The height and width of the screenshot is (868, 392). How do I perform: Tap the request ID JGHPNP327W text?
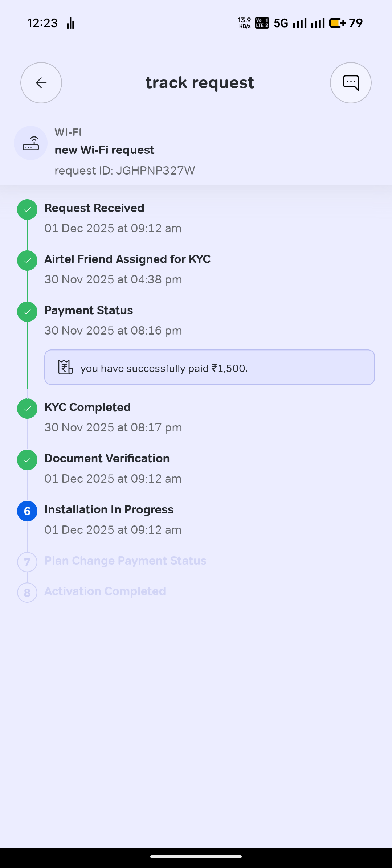coord(124,171)
